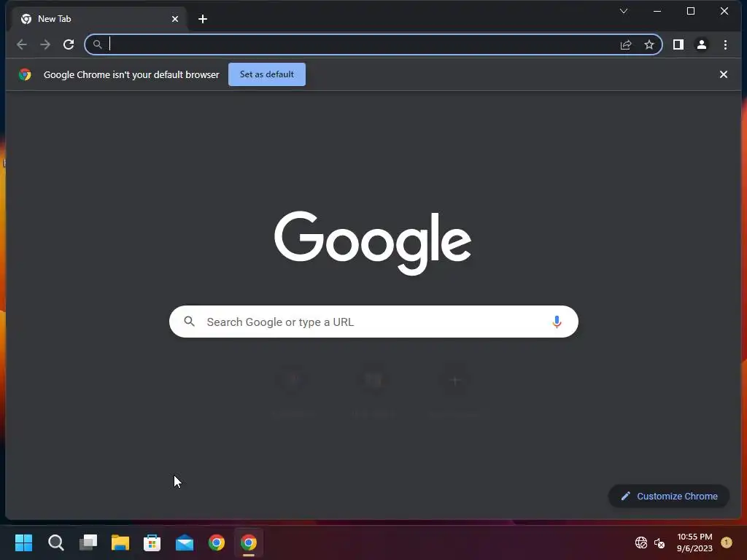Click the first Chrome taskbar icon
The image size is (747, 560).
click(x=216, y=542)
